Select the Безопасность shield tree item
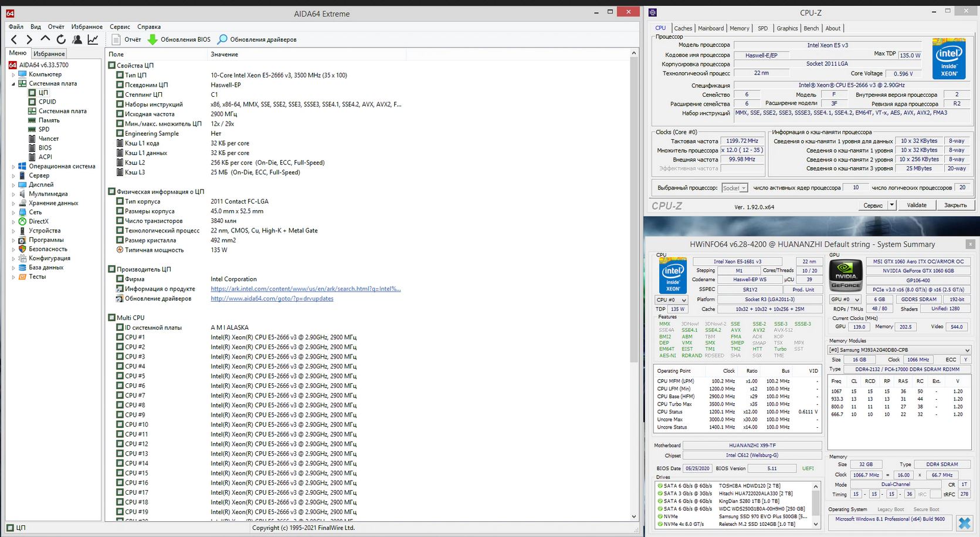The image size is (980, 537). (43, 249)
